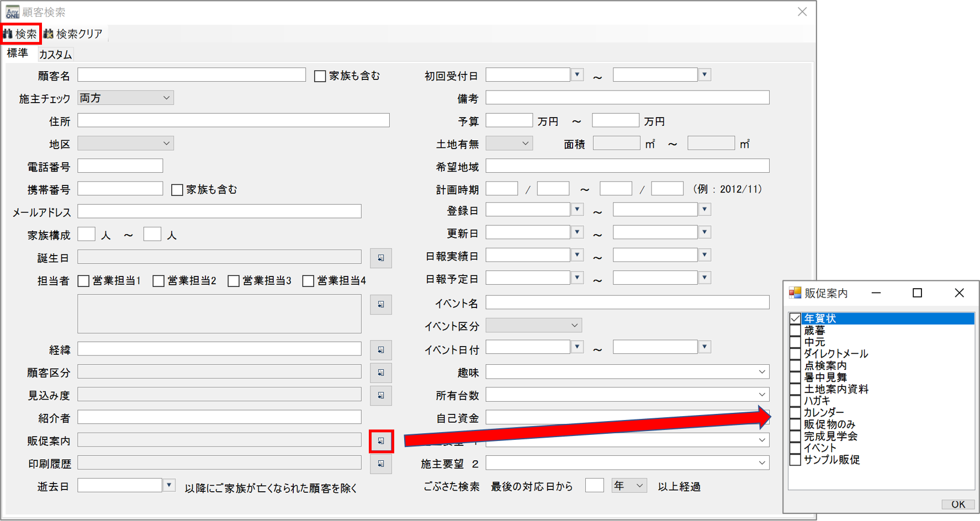This screenshot has height=521, width=980.
Task: Click the 検索クリア toolbar button
Action: click(x=73, y=34)
